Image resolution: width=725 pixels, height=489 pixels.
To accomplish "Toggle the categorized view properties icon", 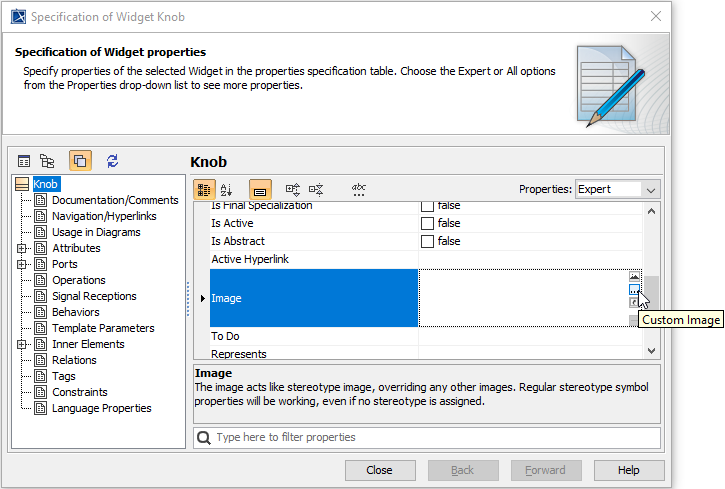I will tap(203, 189).
